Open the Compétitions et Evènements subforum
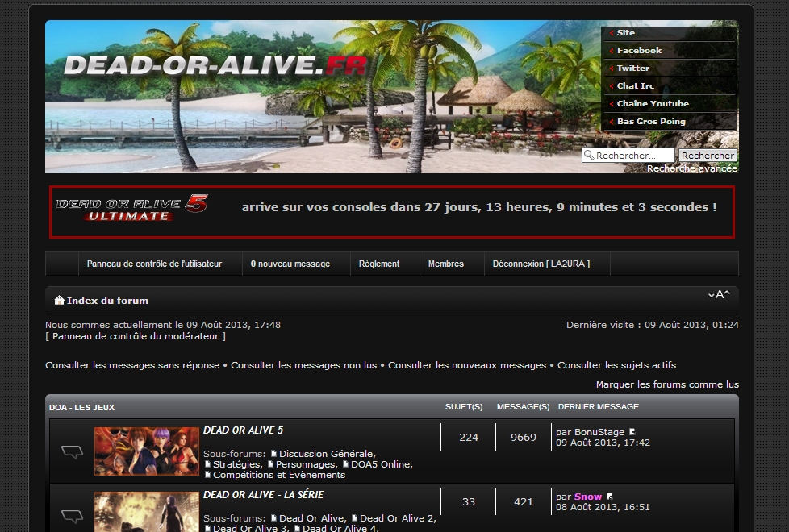This screenshot has height=532, width=789. tap(279, 475)
